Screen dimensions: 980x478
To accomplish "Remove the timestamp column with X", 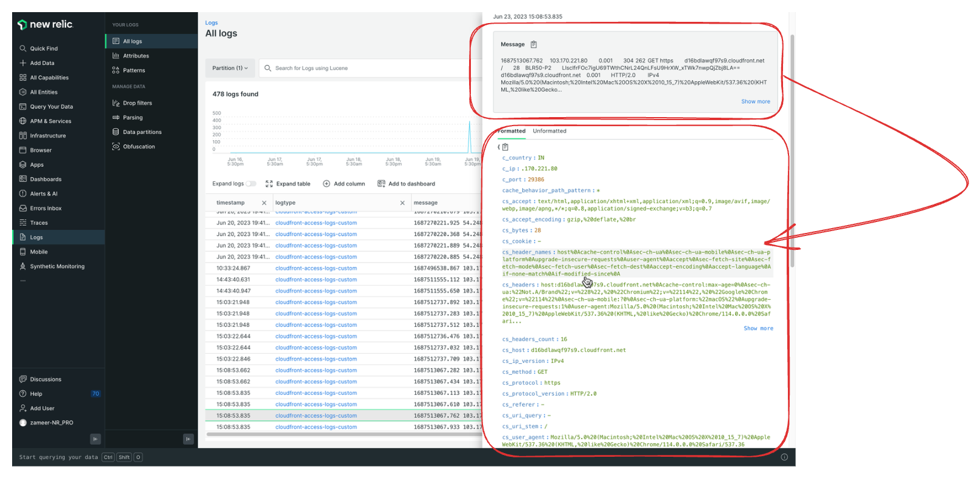I will click(264, 203).
